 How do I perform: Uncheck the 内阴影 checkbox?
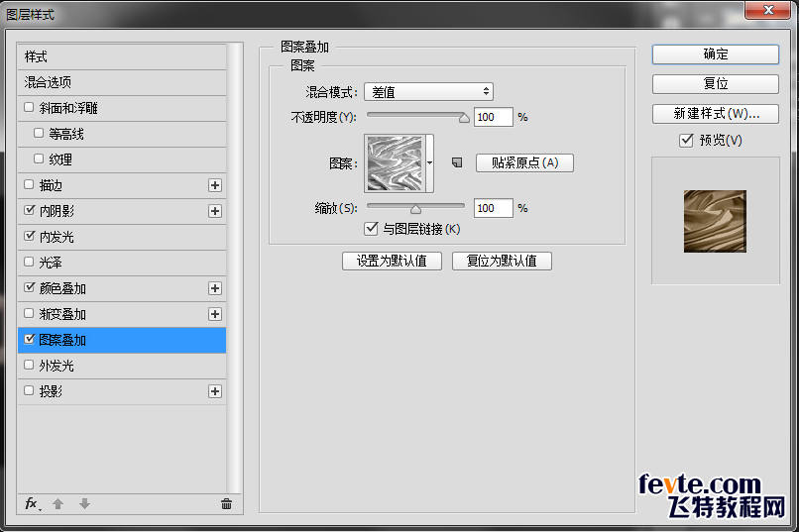tap(29, 210)
